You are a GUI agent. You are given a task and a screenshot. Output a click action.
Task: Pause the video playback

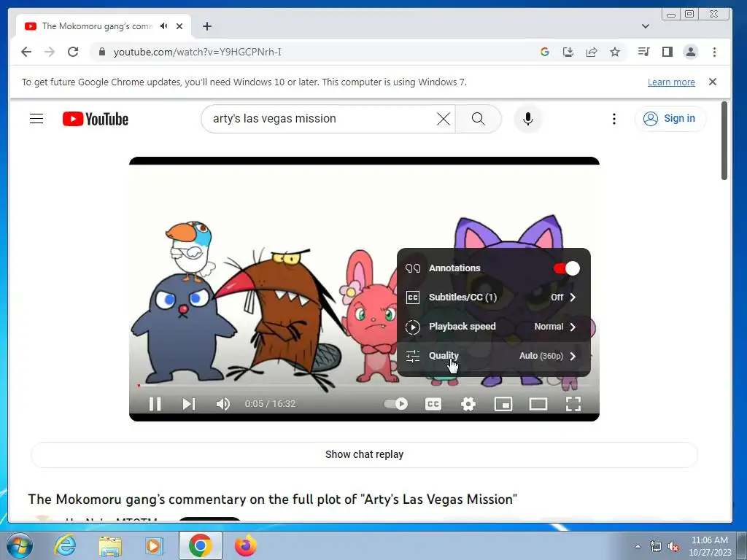[x=155, y=404]
